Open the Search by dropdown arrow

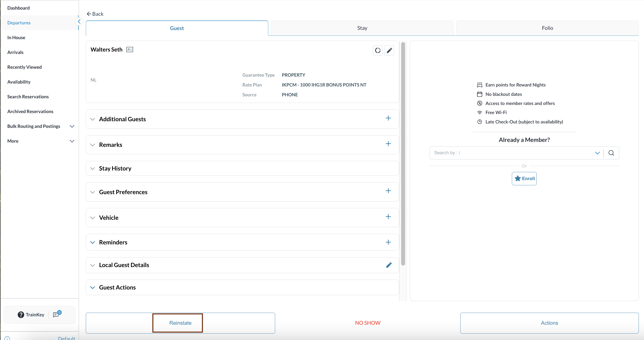click(597, 153)
